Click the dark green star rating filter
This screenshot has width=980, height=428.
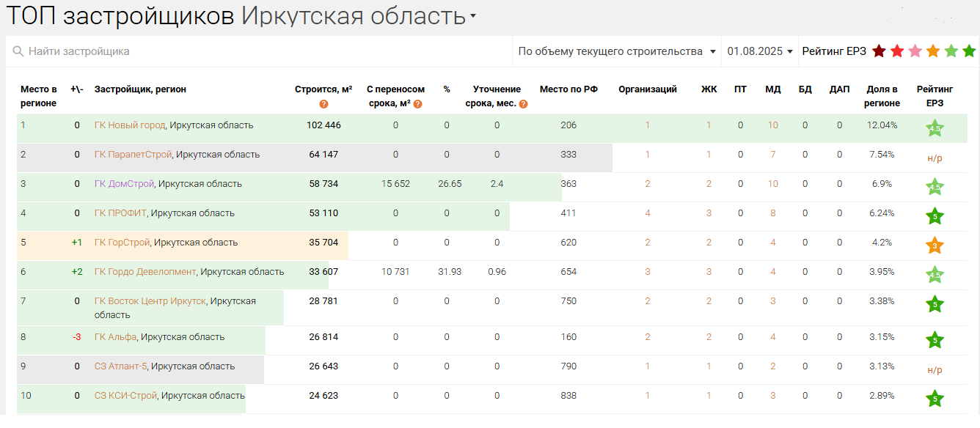coord(969,51)
